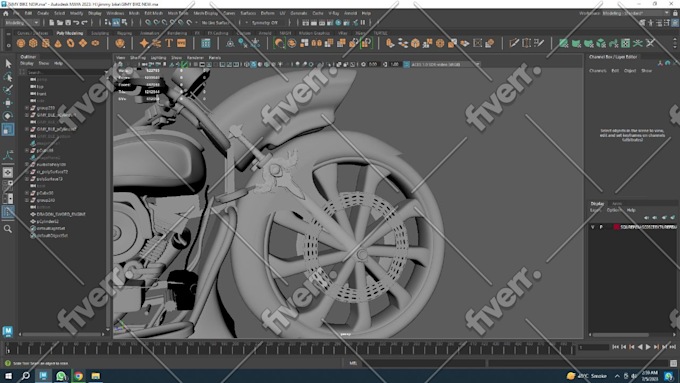The width and height of the screenshot is (680, 383).
Task: Click the Maya home icon at top left
Action: point(6,13)
